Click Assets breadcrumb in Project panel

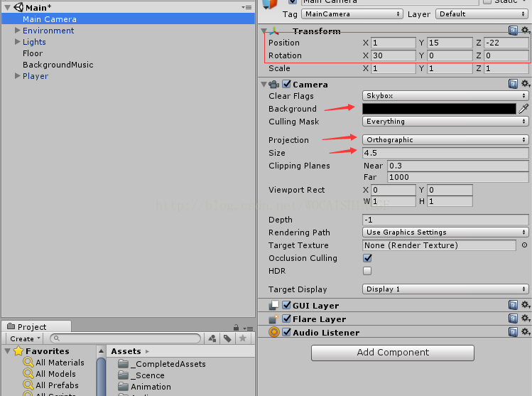click(126, 351)
